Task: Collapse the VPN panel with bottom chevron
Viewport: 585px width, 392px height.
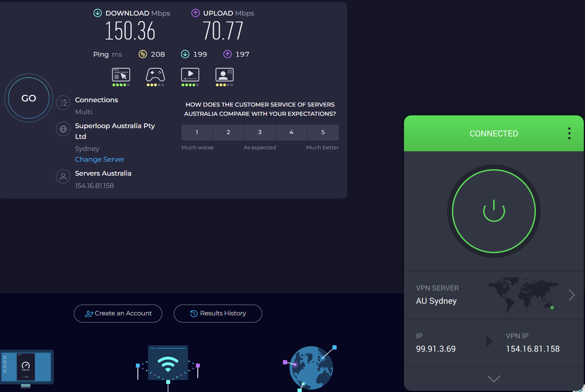Action: (494, 378)
